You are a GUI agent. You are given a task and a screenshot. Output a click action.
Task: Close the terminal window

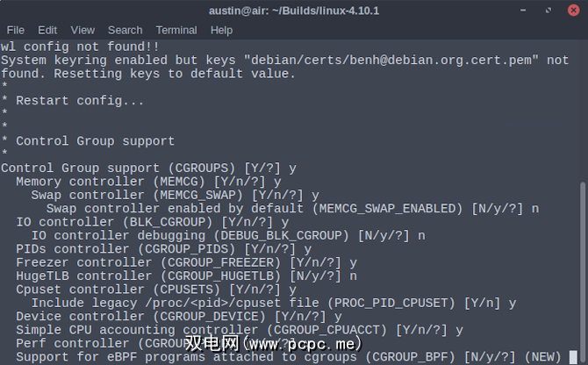(x=571, y=11)
